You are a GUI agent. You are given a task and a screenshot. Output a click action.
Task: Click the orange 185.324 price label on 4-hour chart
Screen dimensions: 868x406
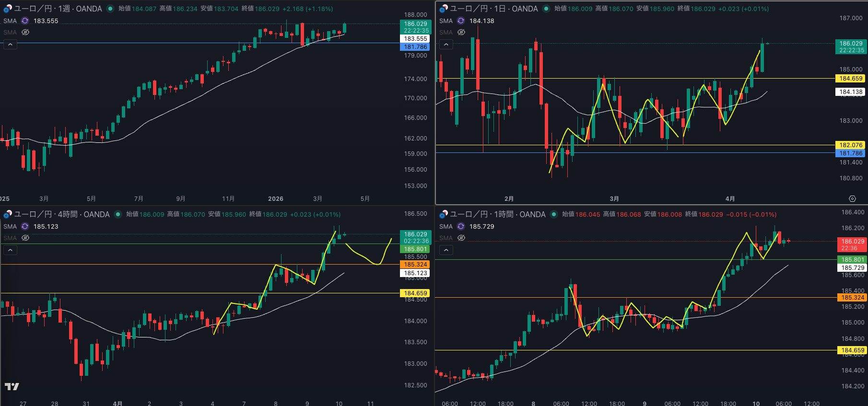click(415, 265)
